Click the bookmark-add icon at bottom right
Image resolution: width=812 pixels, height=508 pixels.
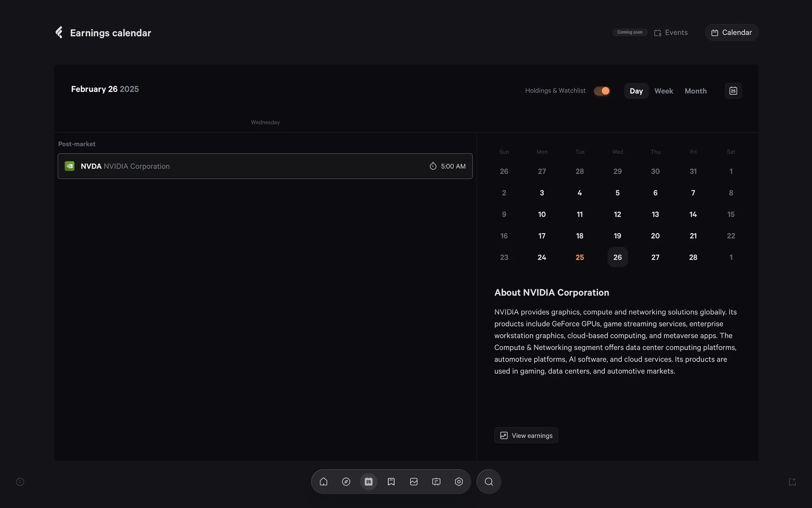pyautogui.click(x=792, y=482)
